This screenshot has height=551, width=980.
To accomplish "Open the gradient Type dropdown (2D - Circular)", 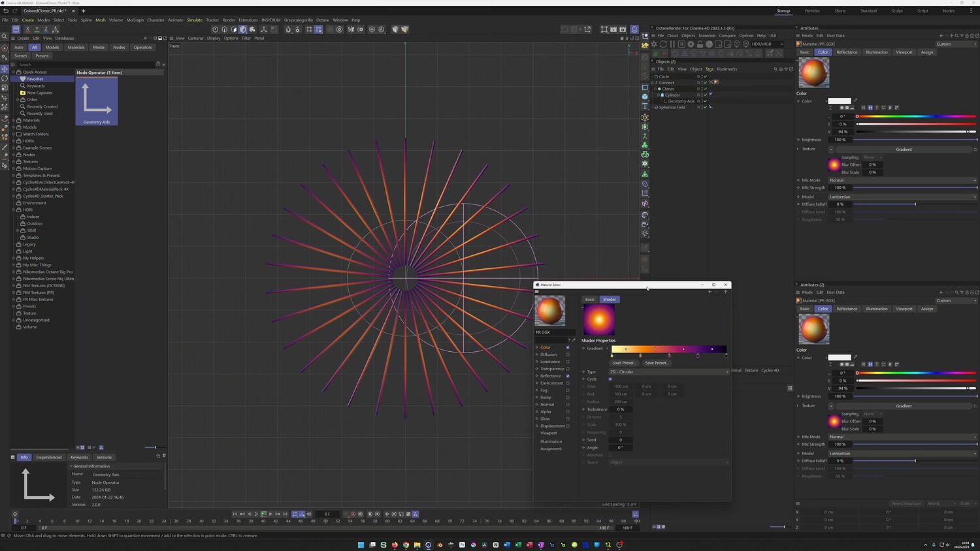I will click(668, 372).
